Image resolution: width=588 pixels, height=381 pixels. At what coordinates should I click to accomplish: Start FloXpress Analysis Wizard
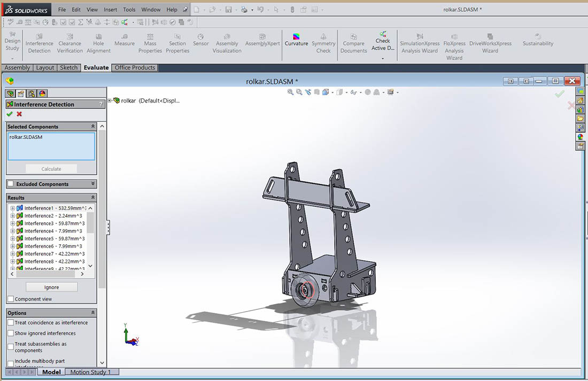(x=454, y=46)
